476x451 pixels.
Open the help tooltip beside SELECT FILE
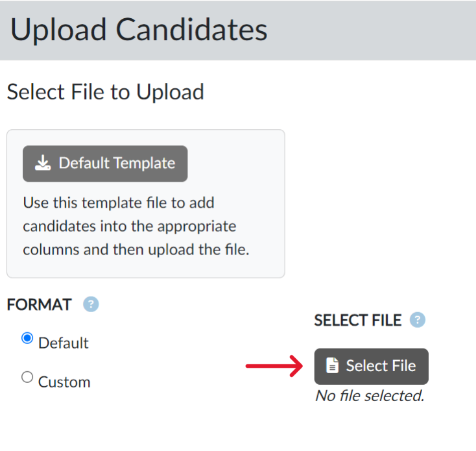pyautogui.click(x=418, y=320)
